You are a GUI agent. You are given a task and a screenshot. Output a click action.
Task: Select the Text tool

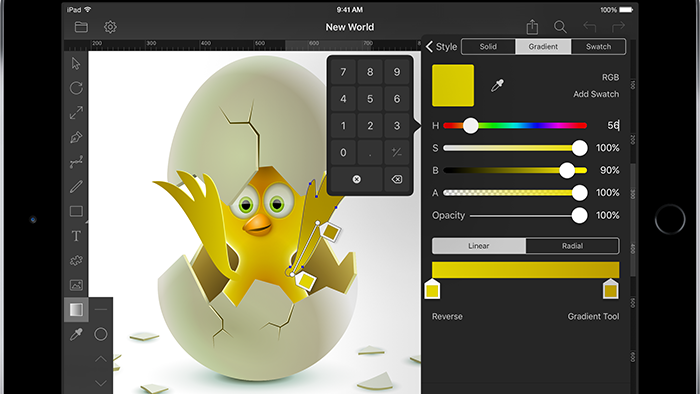(76, 236)
